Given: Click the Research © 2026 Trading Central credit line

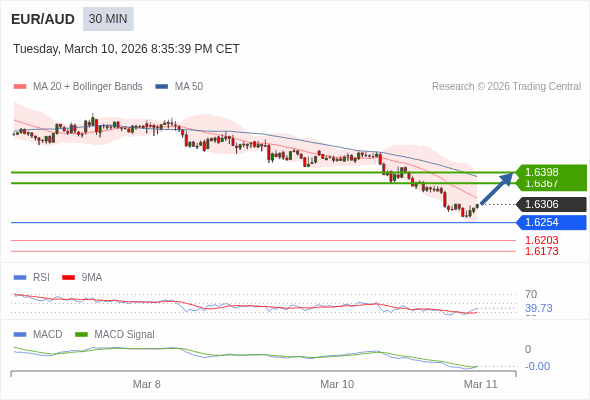Looking at the screenshot, I should [506, 87].
